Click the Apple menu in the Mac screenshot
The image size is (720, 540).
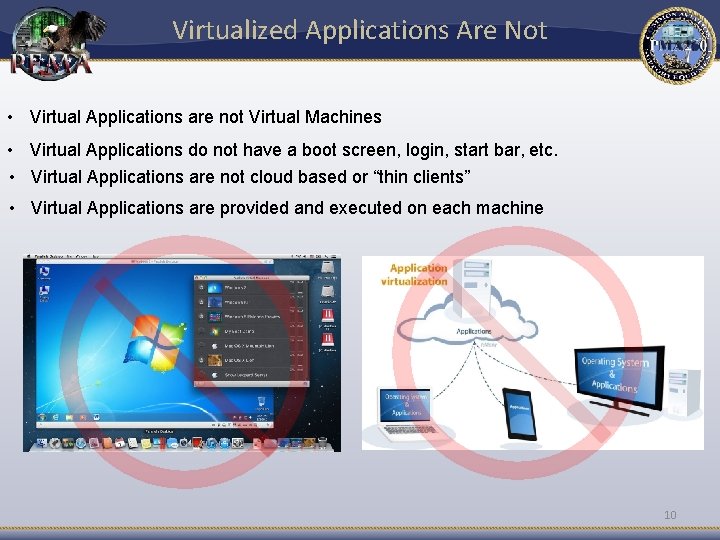pos(28,256)
